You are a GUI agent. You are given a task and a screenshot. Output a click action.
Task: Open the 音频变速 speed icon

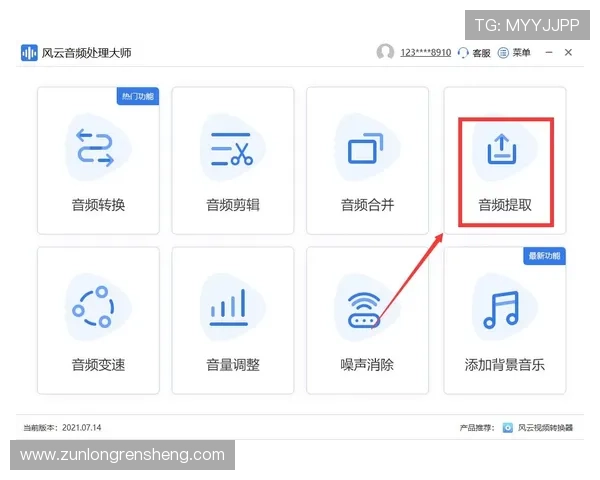pos(93,307)
